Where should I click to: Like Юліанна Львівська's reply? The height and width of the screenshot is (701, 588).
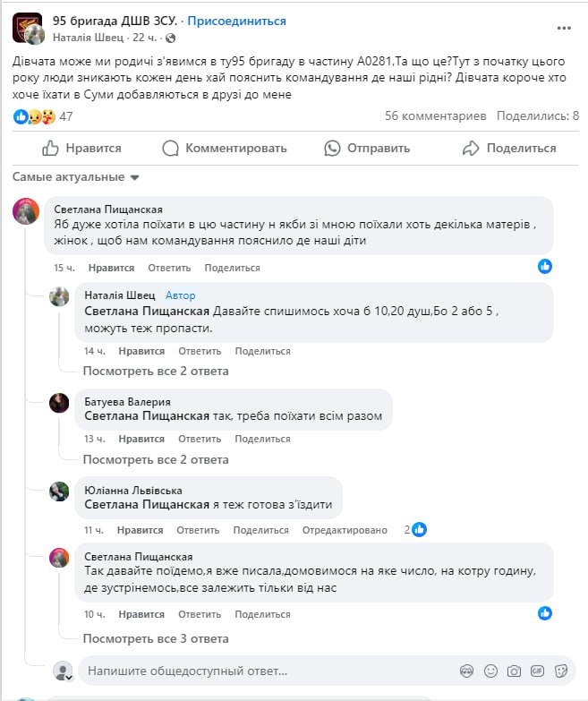tap(141, 530)
